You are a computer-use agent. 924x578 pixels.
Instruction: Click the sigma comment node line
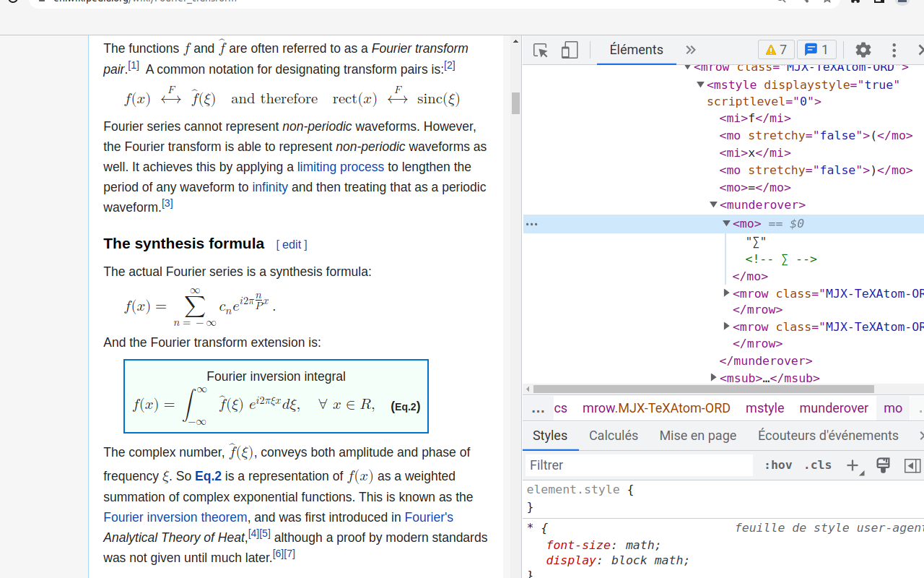coord(781,259)
